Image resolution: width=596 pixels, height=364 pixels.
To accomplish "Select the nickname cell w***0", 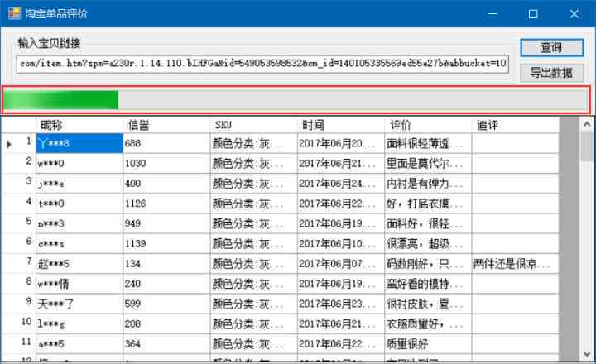I will tap(79, 164).
